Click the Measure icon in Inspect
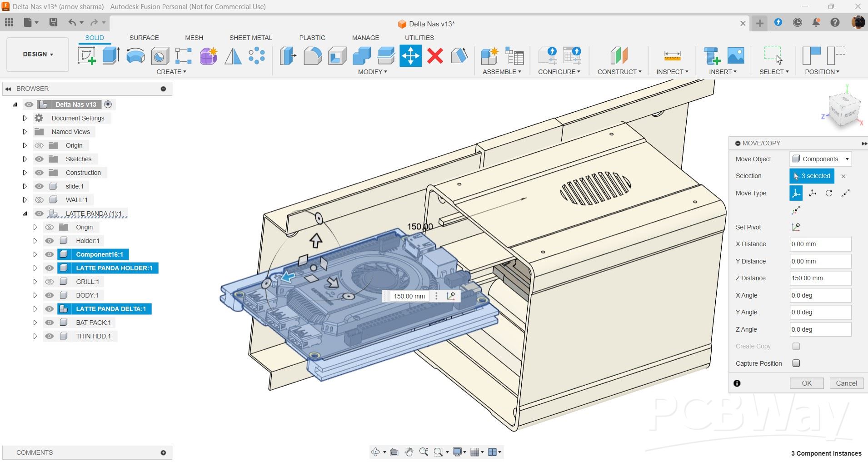Image resolution: width=868 pixels, height=462 pixels. coord(672,56)
